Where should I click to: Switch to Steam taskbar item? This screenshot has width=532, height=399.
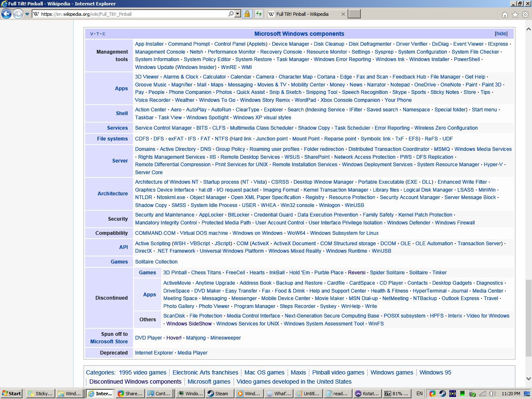click(219, 394)
